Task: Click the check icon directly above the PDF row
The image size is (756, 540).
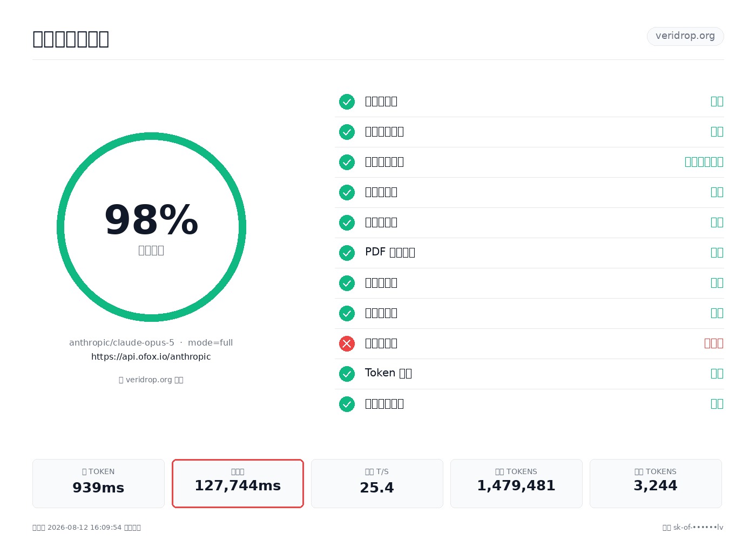Action: 347,222
